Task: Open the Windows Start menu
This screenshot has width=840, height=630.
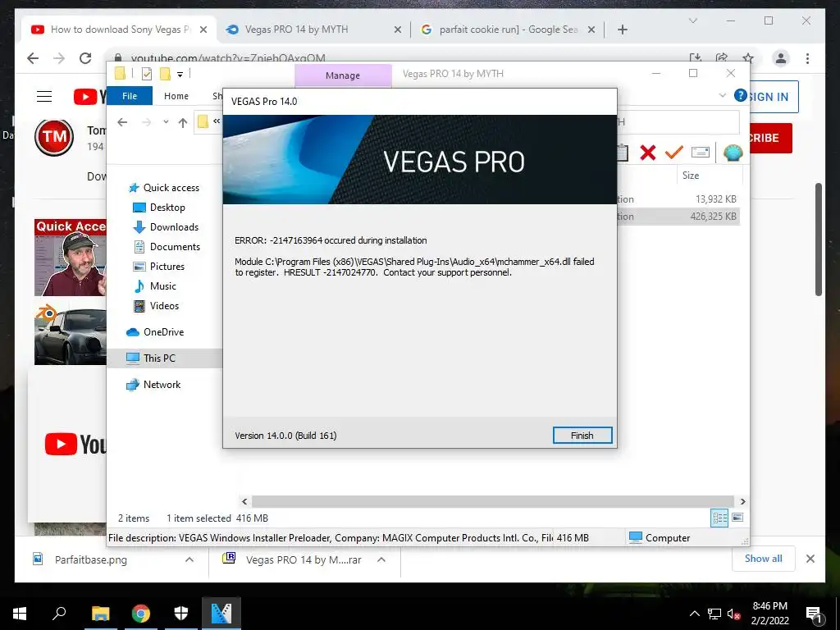Action: [x=20, y=614]
